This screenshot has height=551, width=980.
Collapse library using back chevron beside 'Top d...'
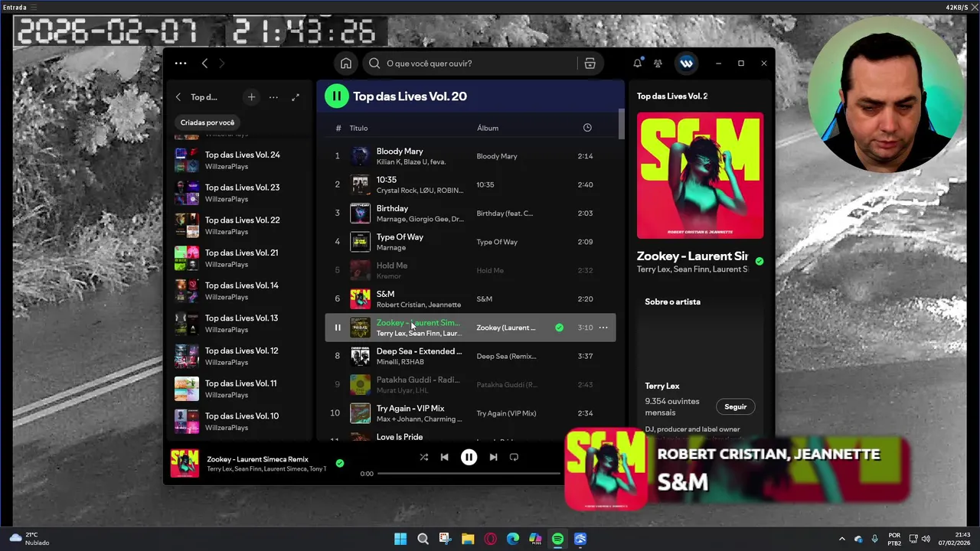pyautogui.click(x=178, y=97)
